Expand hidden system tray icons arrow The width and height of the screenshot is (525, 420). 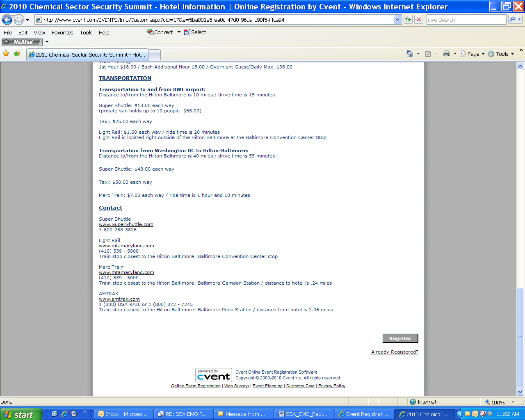460,414
